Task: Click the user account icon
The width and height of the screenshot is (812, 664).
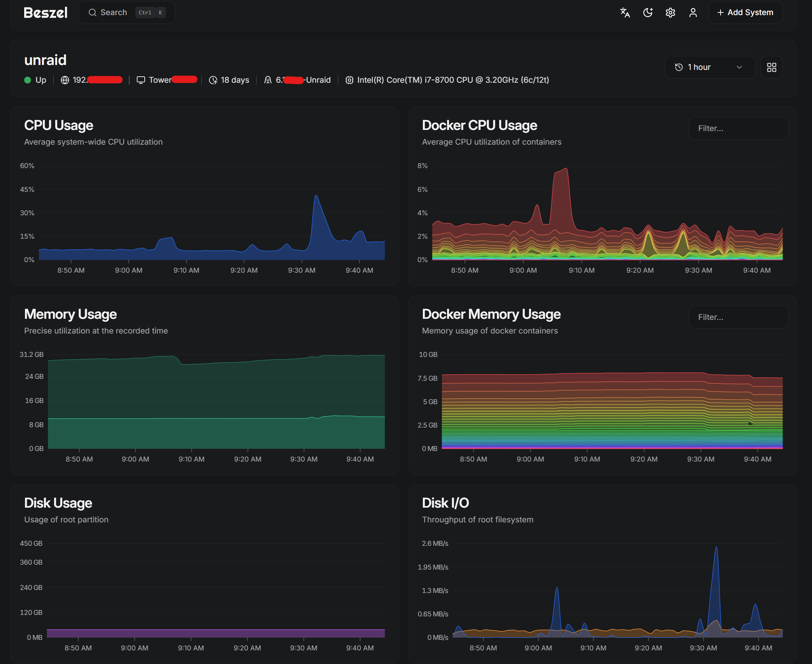Action: pos(693,12)
